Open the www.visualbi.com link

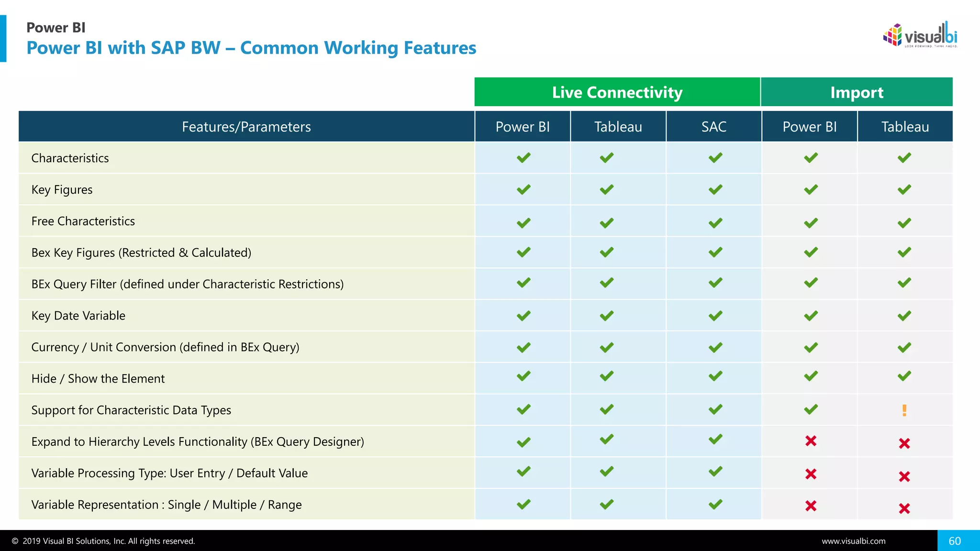(854, 541)
